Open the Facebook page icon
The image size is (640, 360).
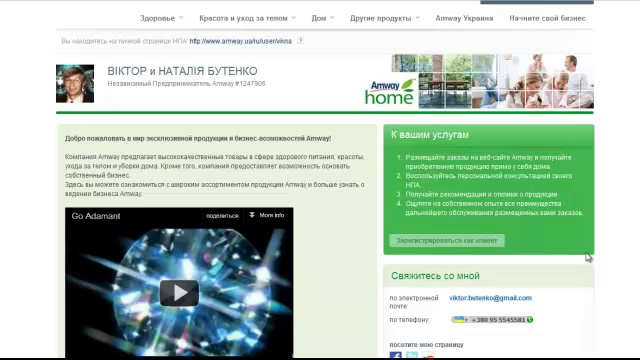[396, 355]
